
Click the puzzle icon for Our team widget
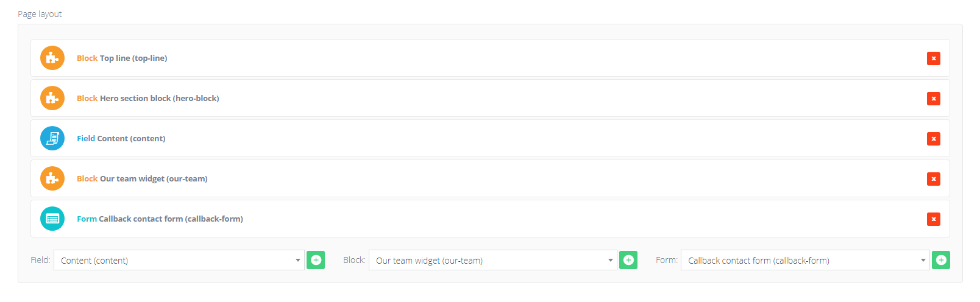tap(52, 179)
